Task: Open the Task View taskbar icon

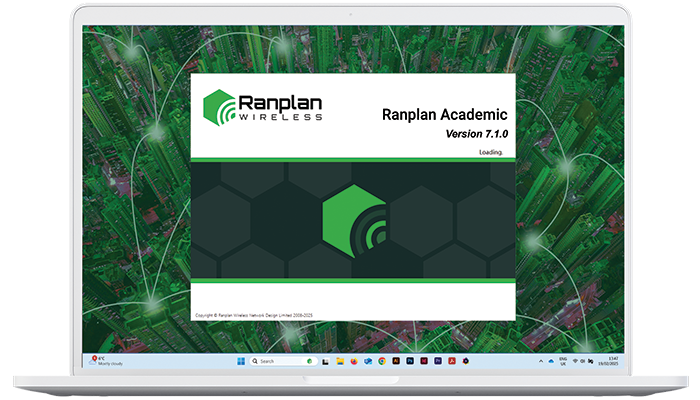Action: (325, 361)
